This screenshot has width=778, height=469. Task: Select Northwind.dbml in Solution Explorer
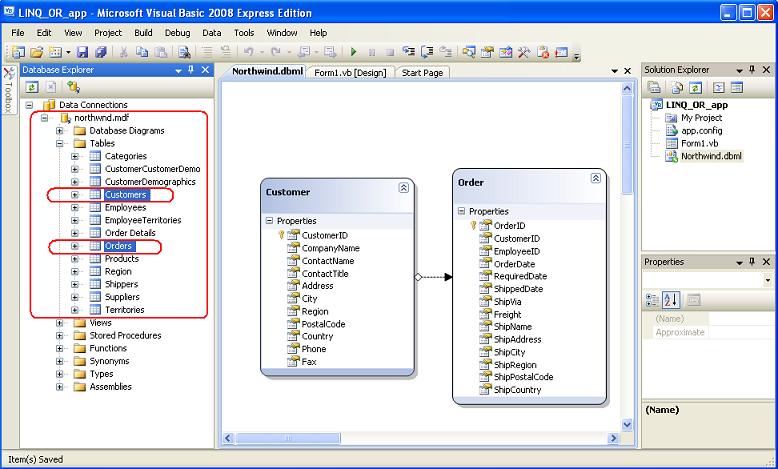click(x=711, y=156)
